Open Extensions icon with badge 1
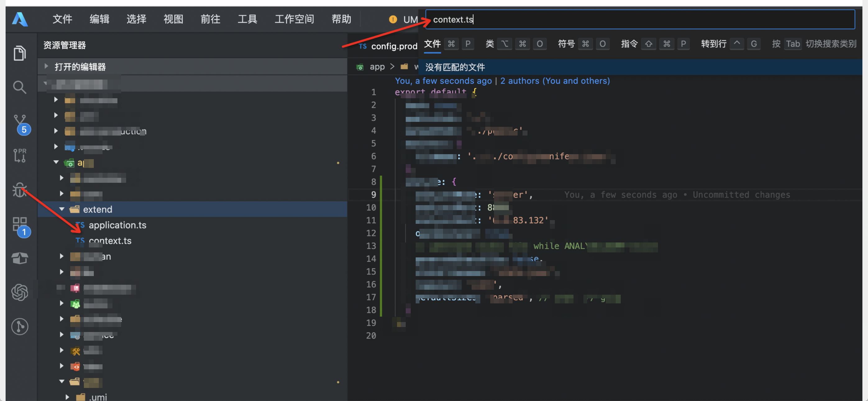 [x=21, y=227]
